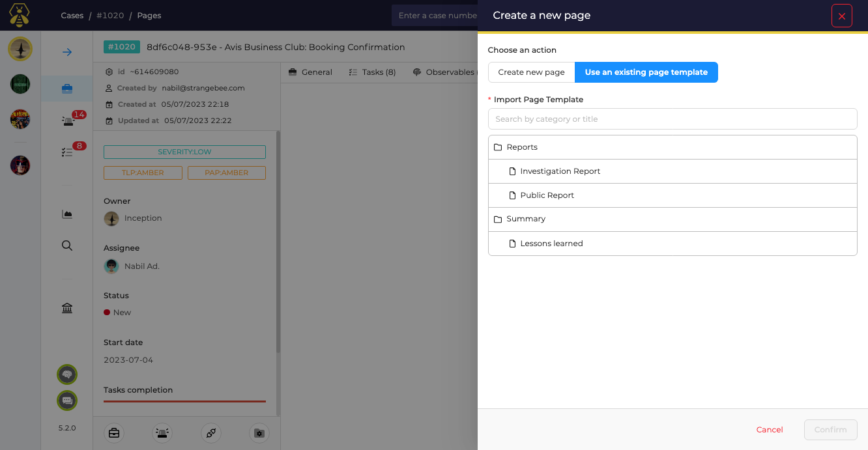This screenshot has width=868, height=450.
Task: Click the template search input field
Action: point(672,119)
